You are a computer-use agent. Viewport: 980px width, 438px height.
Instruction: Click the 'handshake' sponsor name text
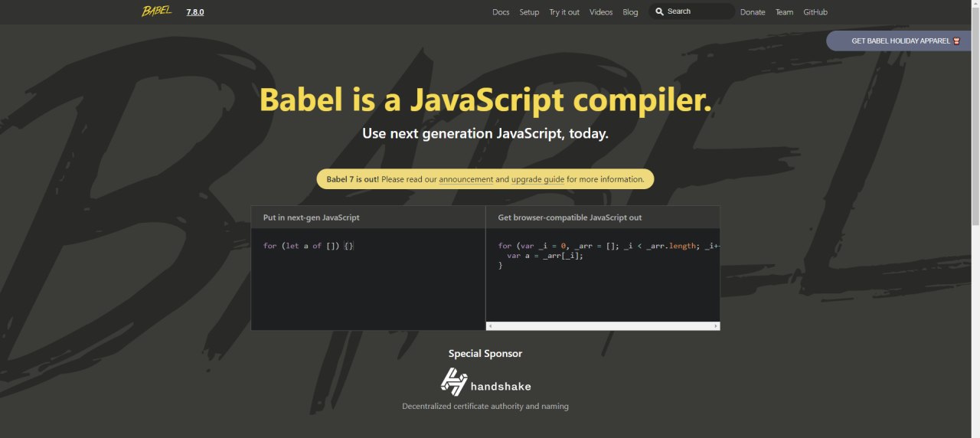[x=501, y=386]
